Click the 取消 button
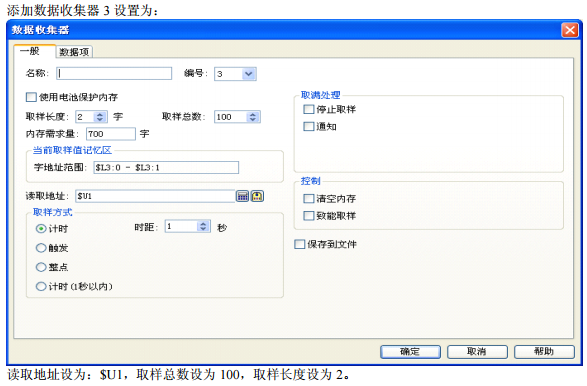Image resolution: width=587 pixels, height=386 pixels. (477, 352)
